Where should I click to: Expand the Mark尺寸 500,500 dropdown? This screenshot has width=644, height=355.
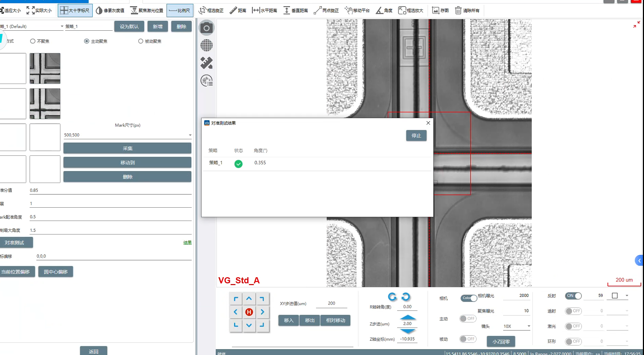pos(190,135)
